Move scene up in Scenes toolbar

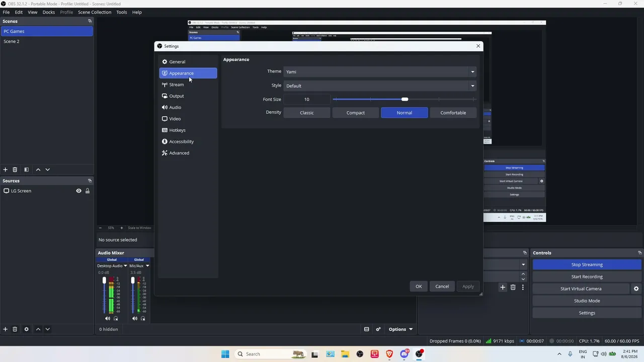(38, 169)
